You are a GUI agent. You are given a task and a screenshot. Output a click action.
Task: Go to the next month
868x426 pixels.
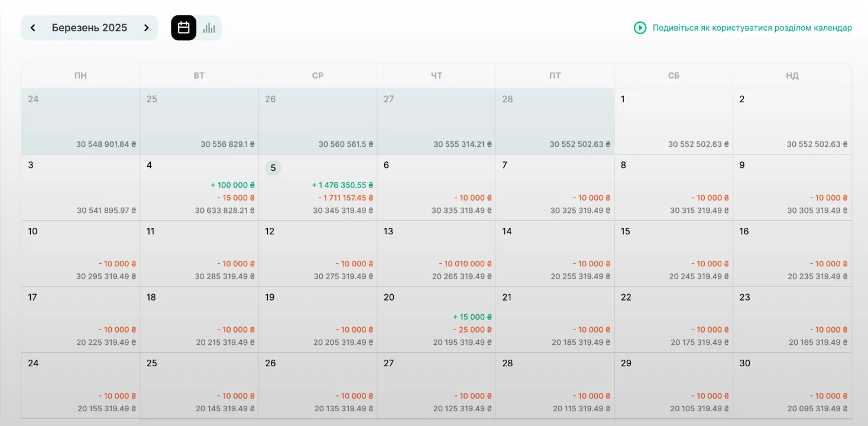[x=147, y=27]
